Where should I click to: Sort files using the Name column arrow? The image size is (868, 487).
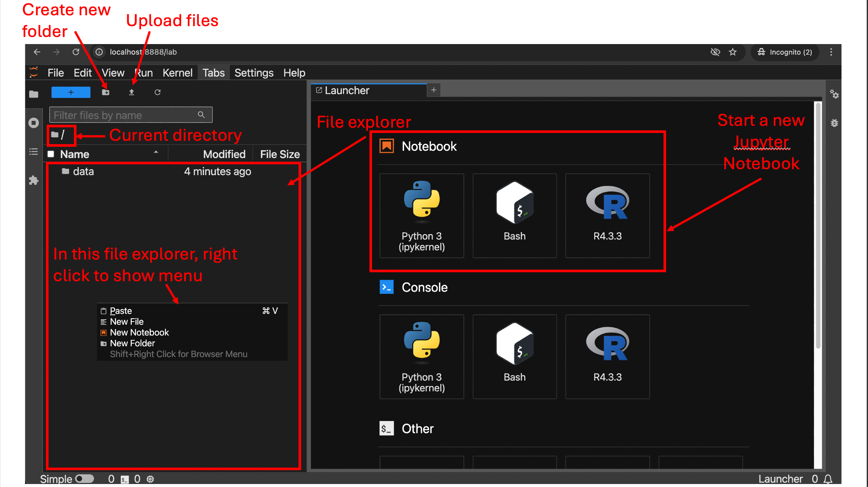coord(156,152)
